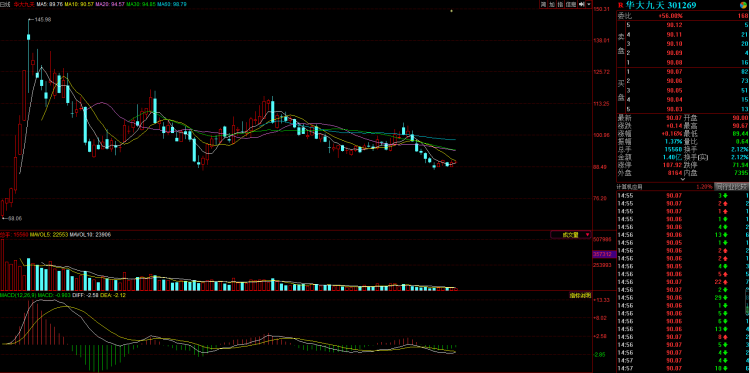Click the 指 indicator toolbar button
The image size is (750, 373).
pyautogui.click(x=560, y=4)
